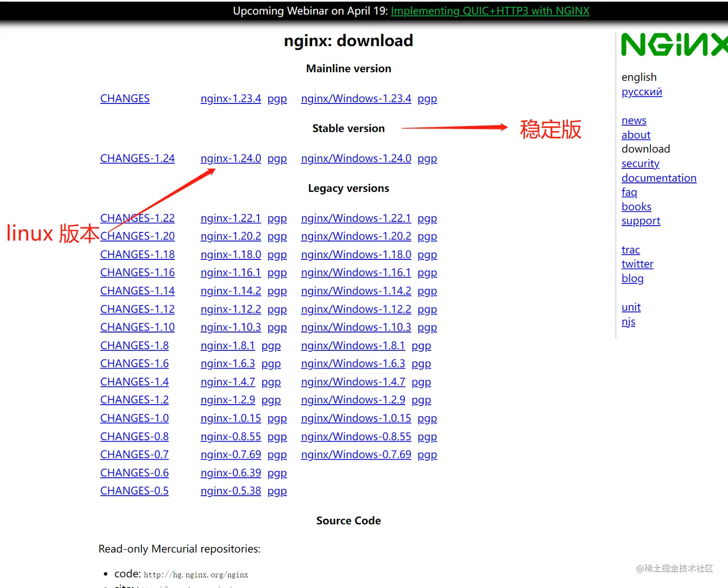Download nginx-0.5.38
Screen dimensions: 728x588
click(x=231, y=491)
